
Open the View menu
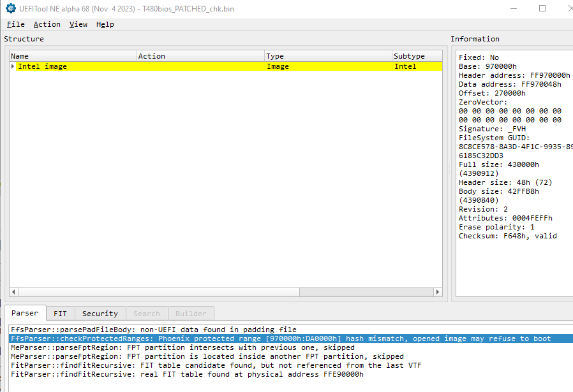tap(78, 24)
